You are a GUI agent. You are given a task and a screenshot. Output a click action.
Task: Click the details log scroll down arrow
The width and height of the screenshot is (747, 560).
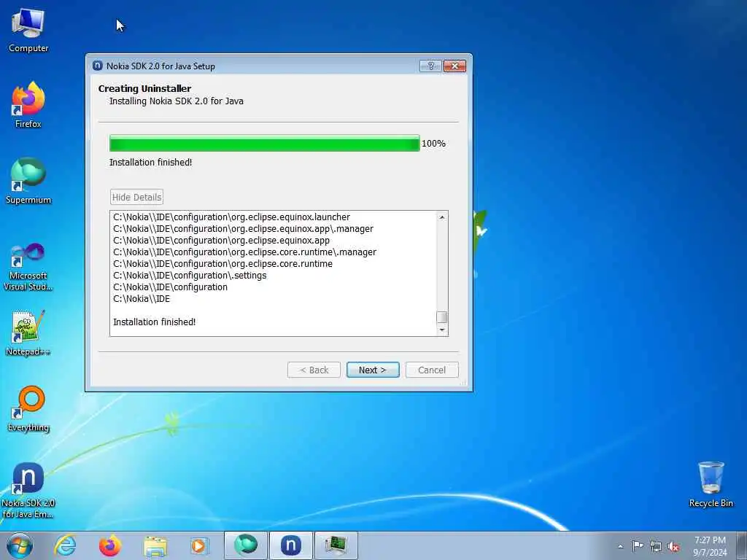click(x=442, y=330)
